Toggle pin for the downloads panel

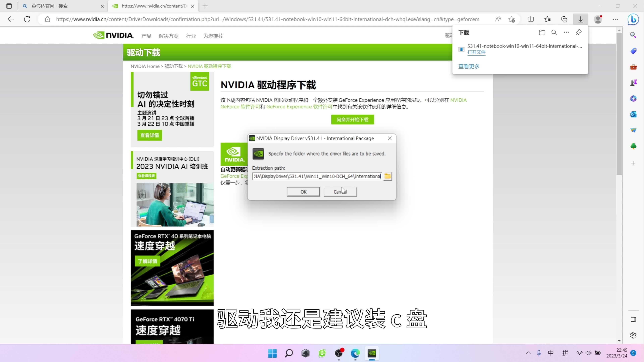point(578,32)
